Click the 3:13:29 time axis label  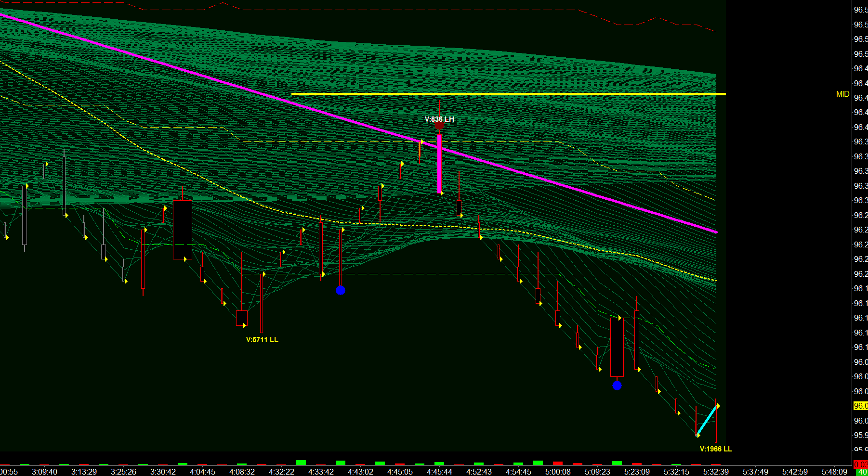[84, 472]
